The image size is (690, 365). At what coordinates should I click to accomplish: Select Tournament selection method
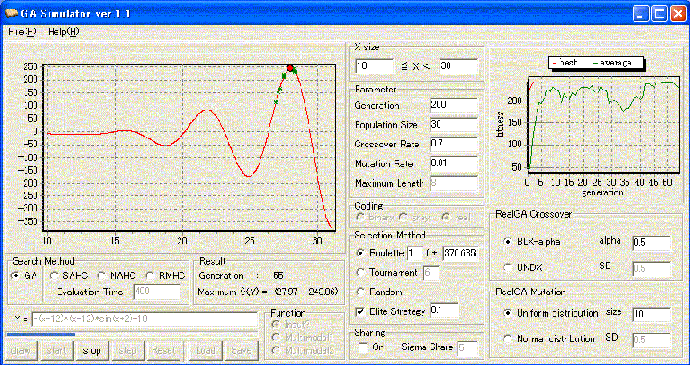coord(361,273)
